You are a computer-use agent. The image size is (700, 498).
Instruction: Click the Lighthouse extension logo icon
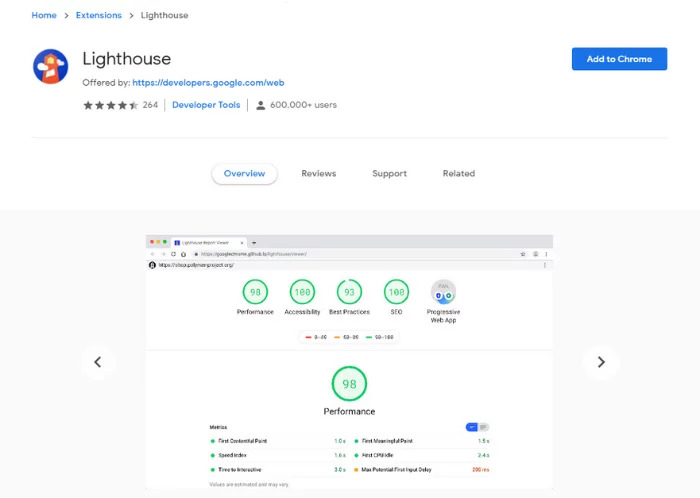pyautogui.click(x=50, y=67)
